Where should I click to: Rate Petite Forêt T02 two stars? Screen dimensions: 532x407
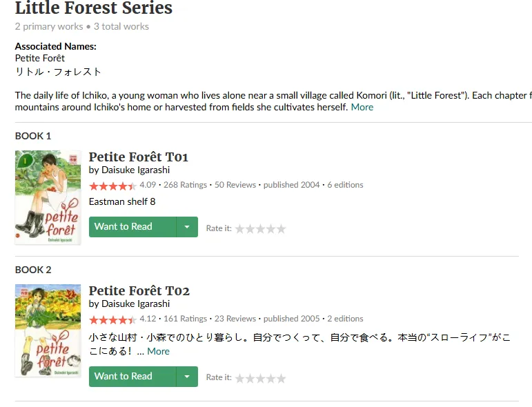[250, 378]
